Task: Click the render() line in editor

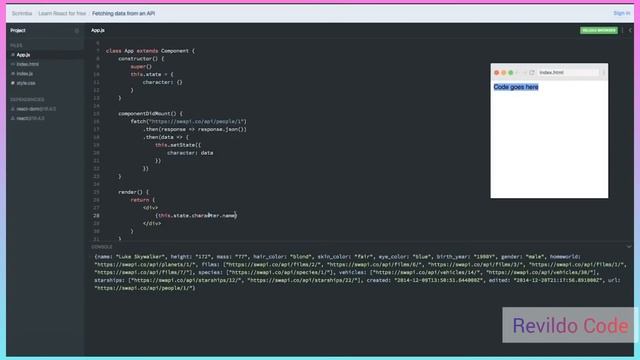Action: click(x=133, y=192)
